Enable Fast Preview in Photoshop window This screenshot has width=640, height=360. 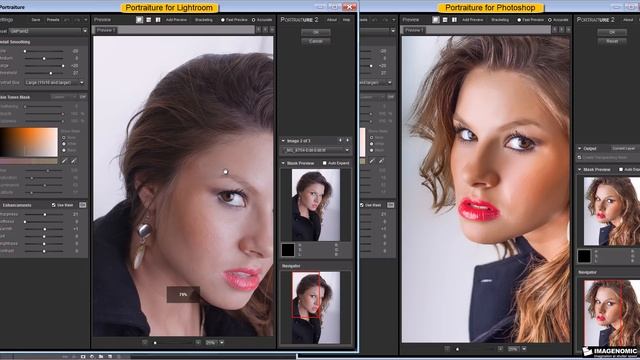[519, 20]
